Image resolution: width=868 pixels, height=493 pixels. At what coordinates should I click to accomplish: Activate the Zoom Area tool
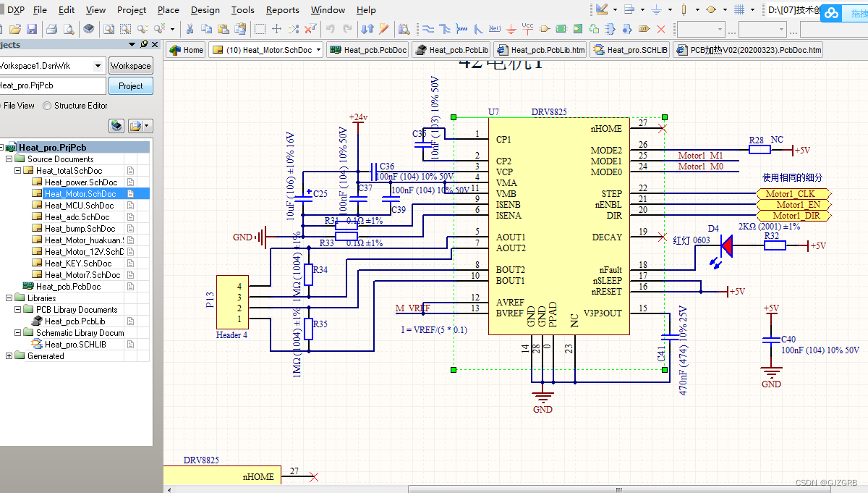click(x=124, y=30)
